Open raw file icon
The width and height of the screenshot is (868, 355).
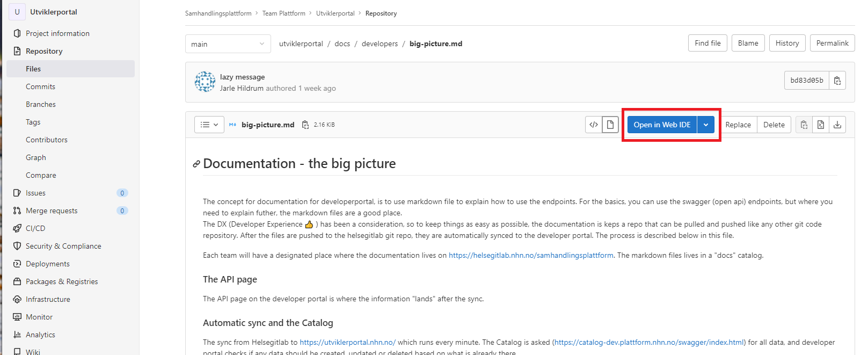[821, 125]
